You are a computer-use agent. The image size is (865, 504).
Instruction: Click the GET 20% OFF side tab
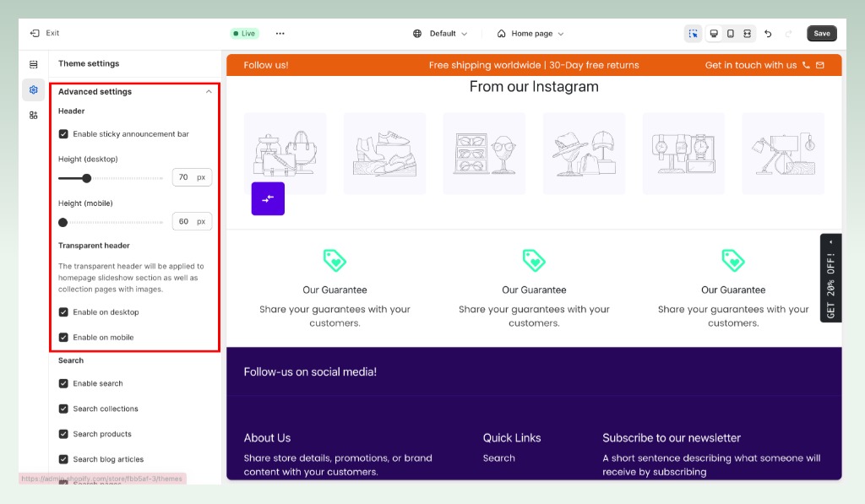(831, 278)
